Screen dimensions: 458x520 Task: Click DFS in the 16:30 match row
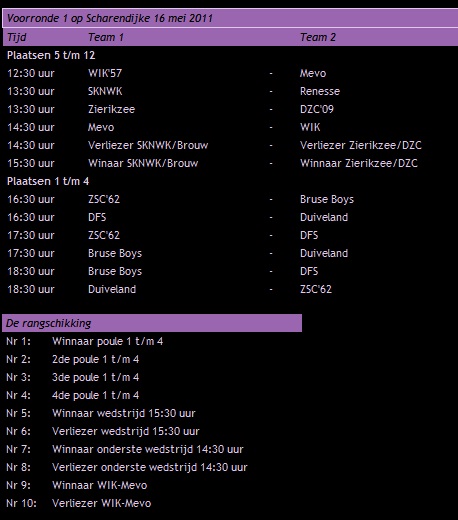(97, 217)
